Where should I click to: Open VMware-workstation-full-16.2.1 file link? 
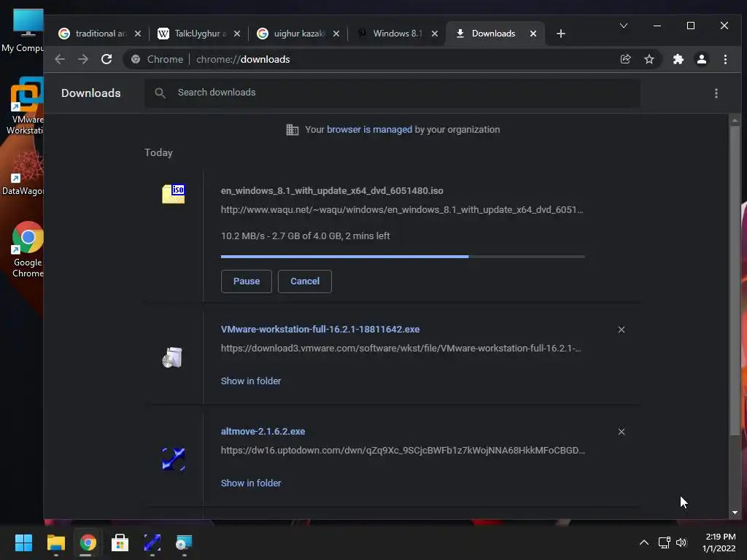320,330
